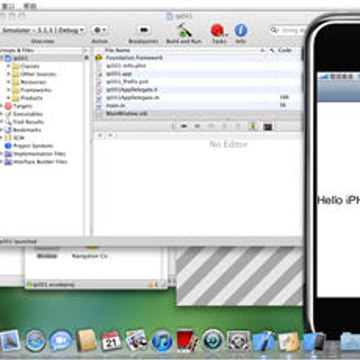Select the Info.plist file row

point(199,66)
